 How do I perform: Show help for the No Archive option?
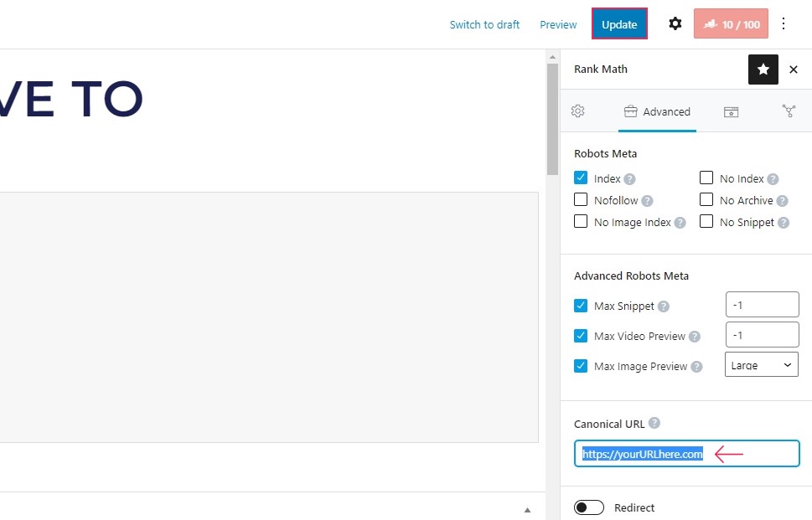(x=782, y=201)
